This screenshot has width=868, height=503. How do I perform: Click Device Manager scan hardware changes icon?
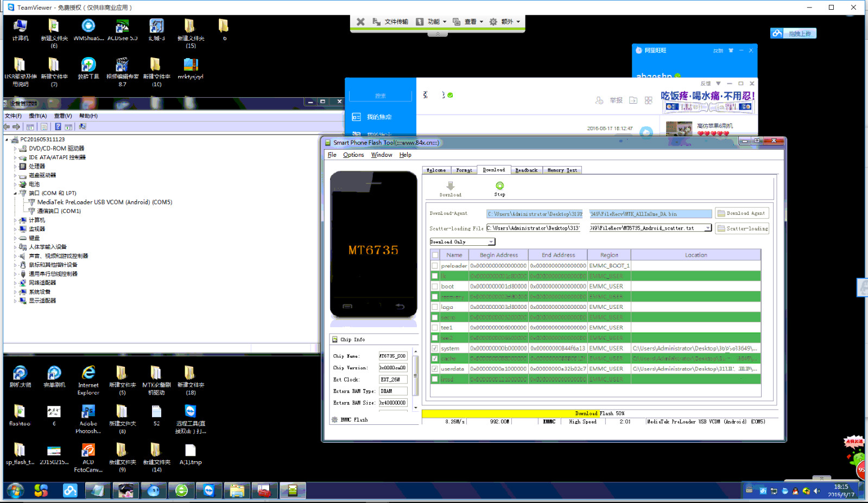pyautogui.click(x=83, y=127)
